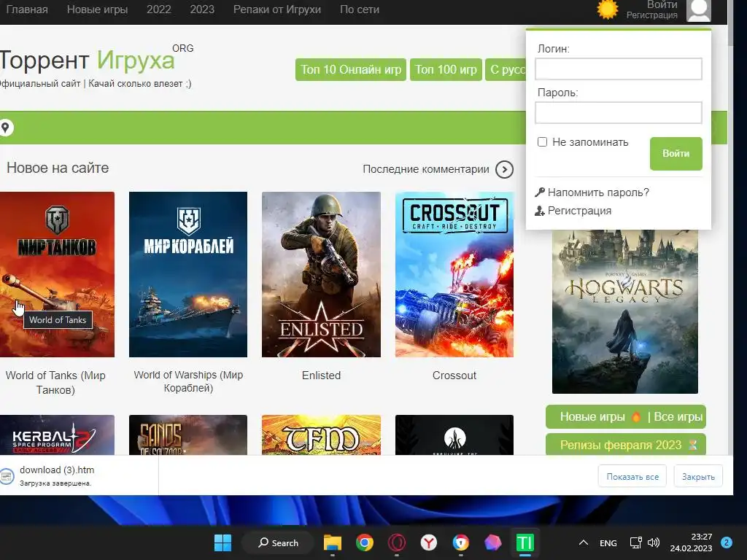
Task: Open Hogwarts Legacy poster
Action: (625, 312)
